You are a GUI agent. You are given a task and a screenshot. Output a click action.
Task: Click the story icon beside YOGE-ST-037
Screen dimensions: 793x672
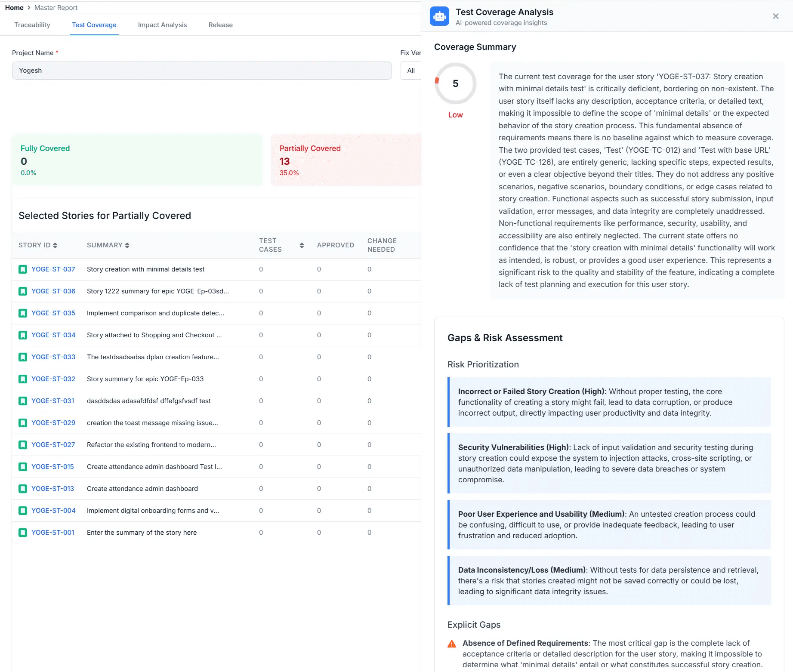tap(23, 269)
